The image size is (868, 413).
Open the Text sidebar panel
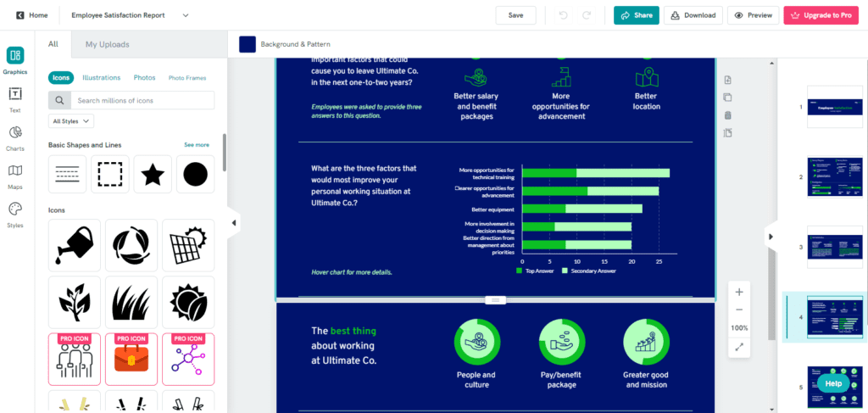pos(15,99)
